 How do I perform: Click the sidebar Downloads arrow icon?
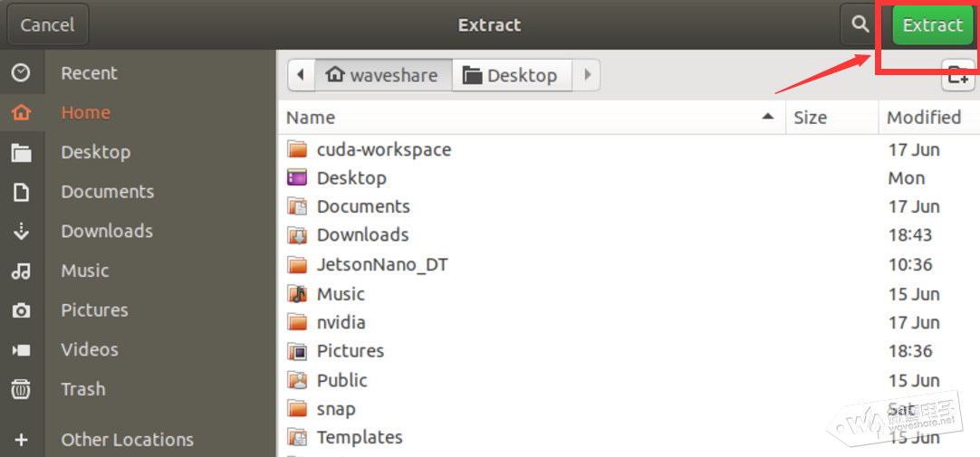point(21,232)
